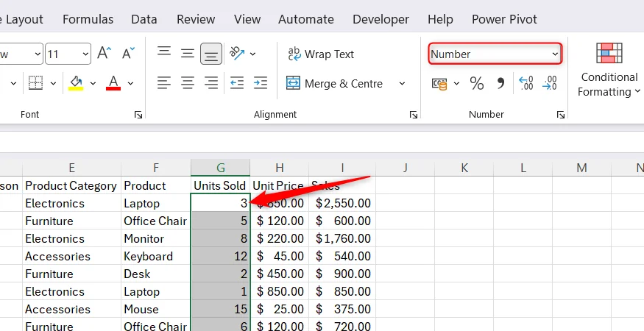Decrease font size with the smaller A
The width and height of the screenshot is (644, 331).
point(129,54)
